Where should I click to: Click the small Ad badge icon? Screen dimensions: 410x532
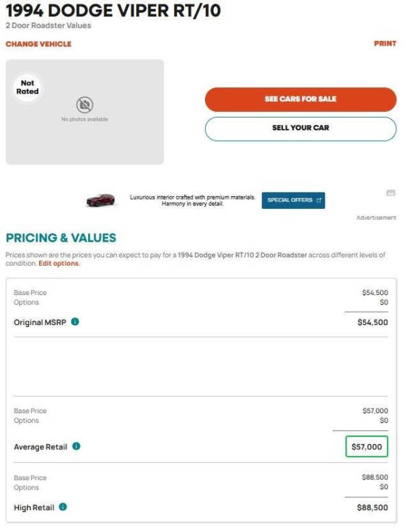[391, 193]
